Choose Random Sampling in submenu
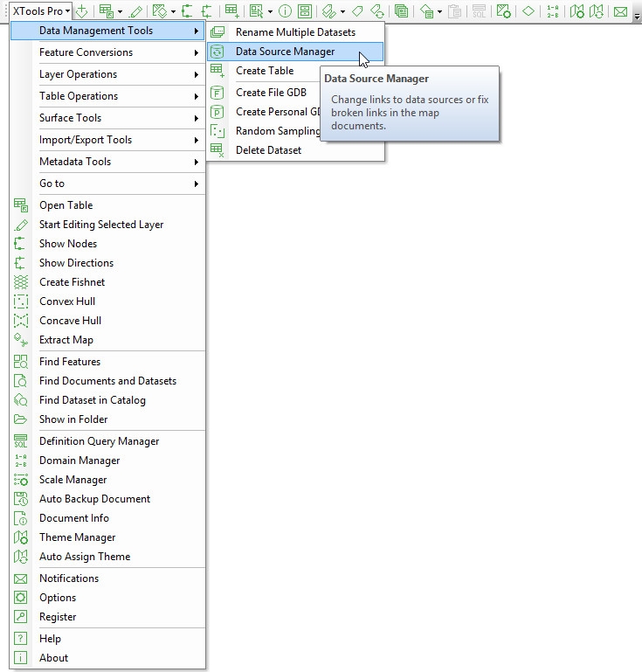Screen dimensions: 642x672 [264, 131]
